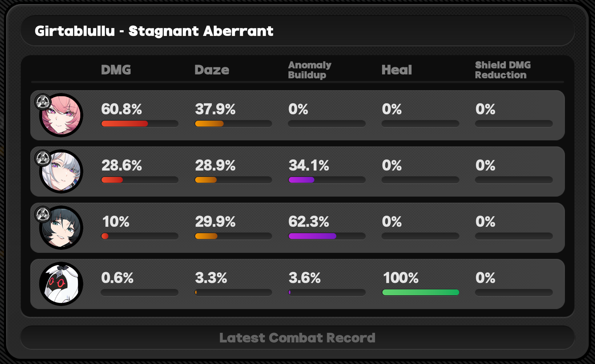Click the Girtablullu - Stagnant Aberrant title
Screen dimensions: 595x364
(x=154, y=31)
